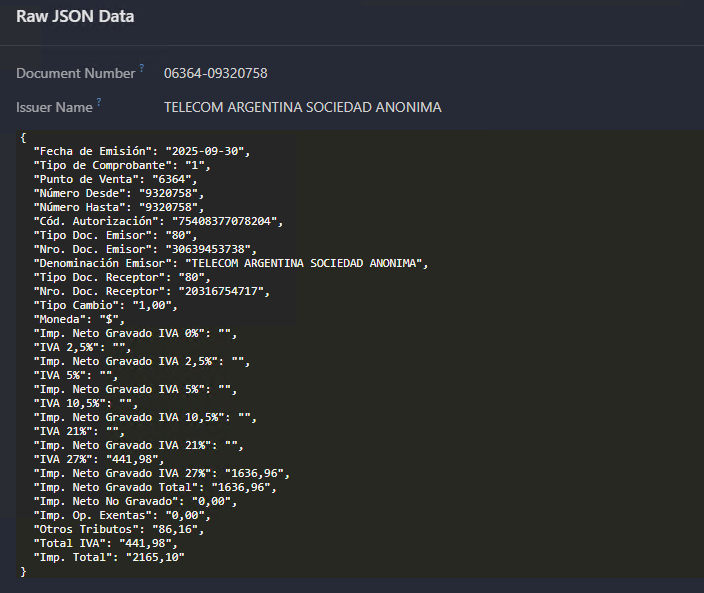
Task: Select the document number value 06364-09320758
Action: point(215,74)
